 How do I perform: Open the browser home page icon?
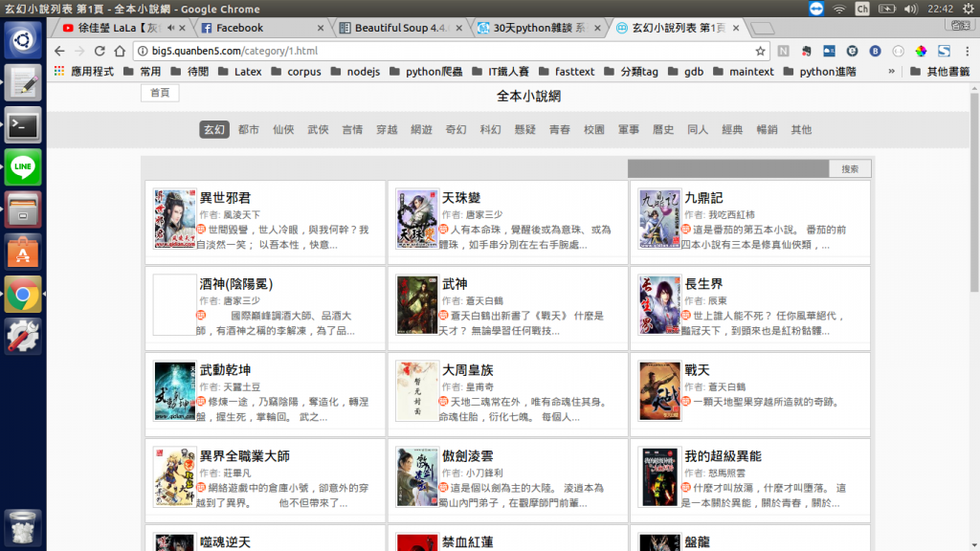120,52
